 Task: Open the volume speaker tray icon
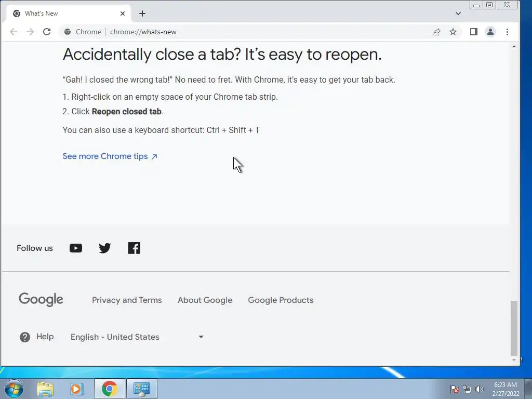480,389
